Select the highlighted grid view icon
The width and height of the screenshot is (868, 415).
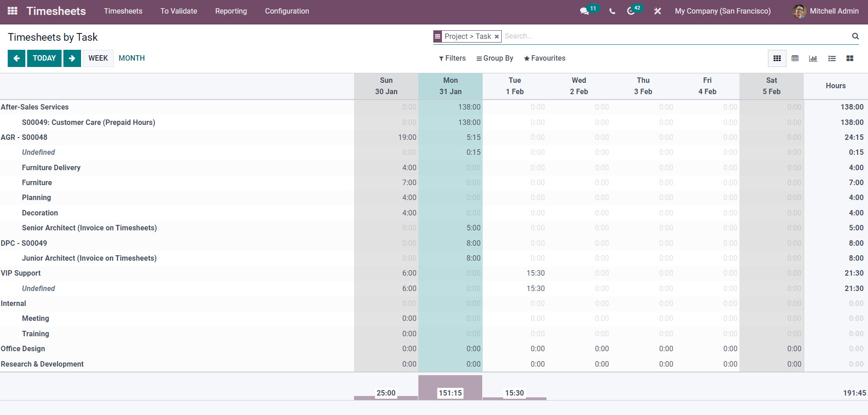(777, 58)
